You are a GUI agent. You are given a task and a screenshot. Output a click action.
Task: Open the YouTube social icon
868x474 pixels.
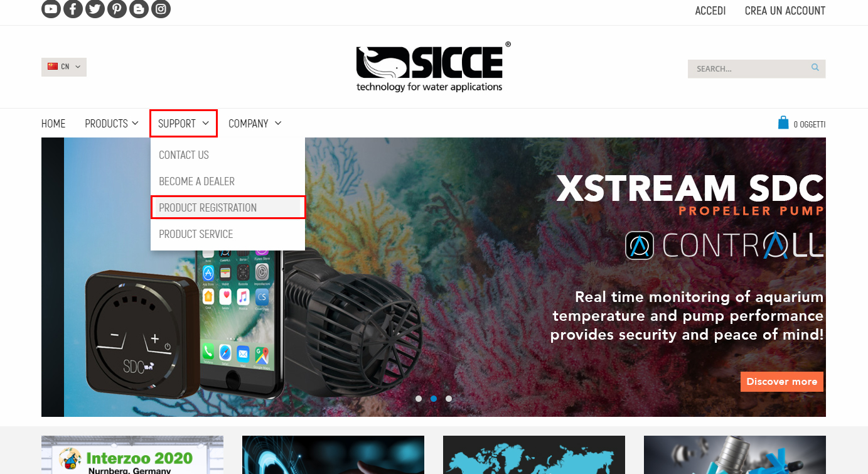point(51,9)
